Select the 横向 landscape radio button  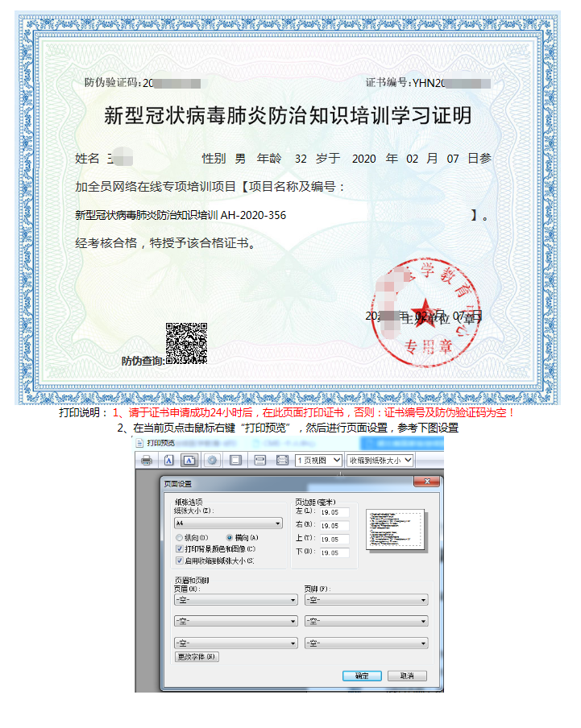(x=230, y=538)
